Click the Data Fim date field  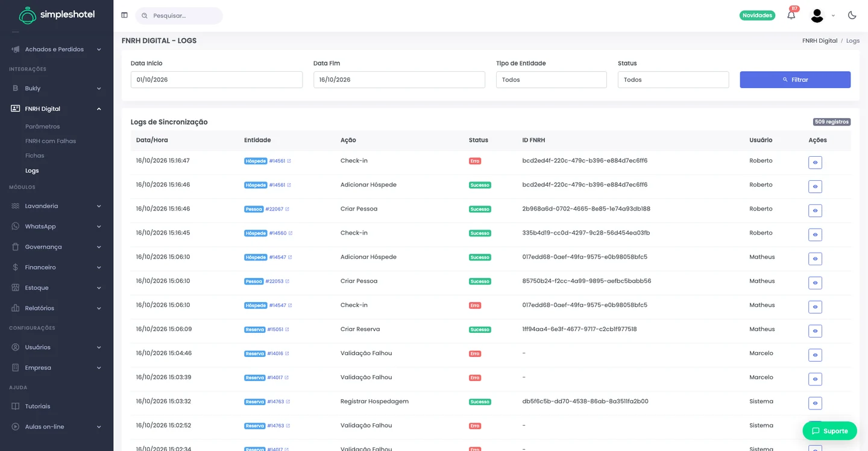399,80
